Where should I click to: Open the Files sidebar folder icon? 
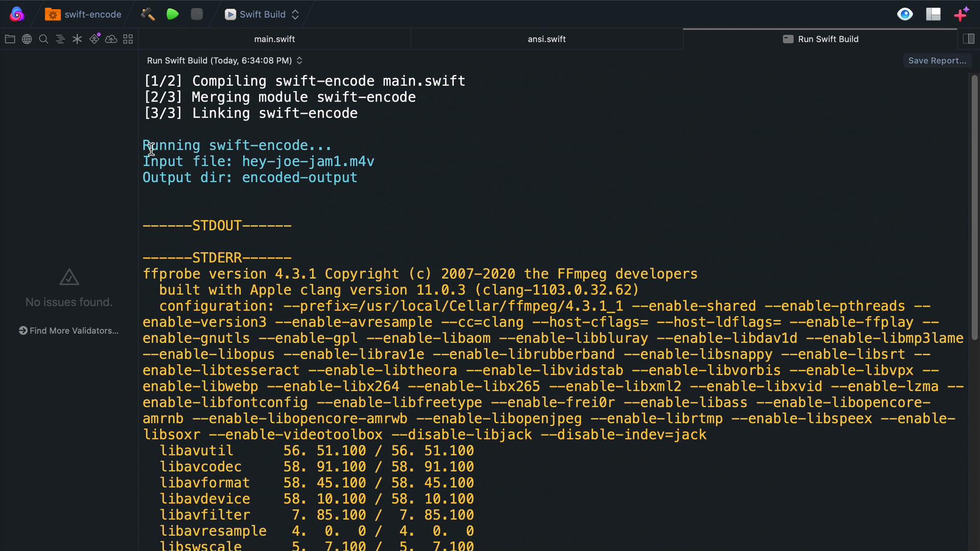(10, 39)
